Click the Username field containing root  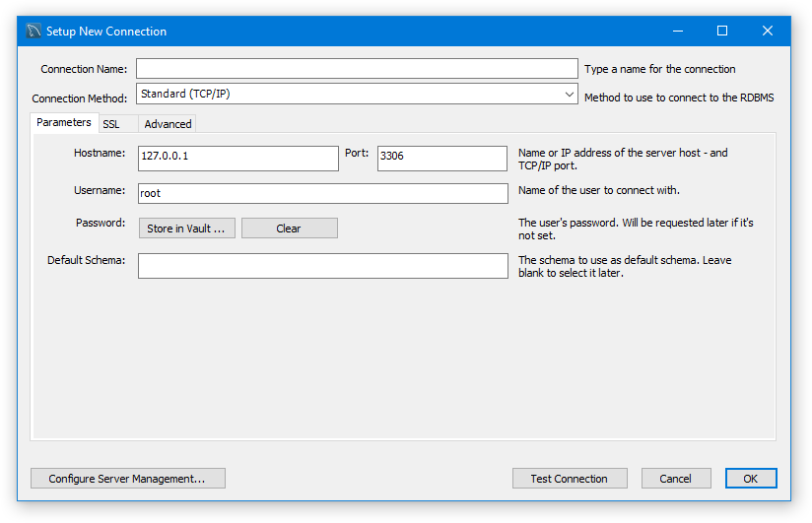(x=322, y=193)
